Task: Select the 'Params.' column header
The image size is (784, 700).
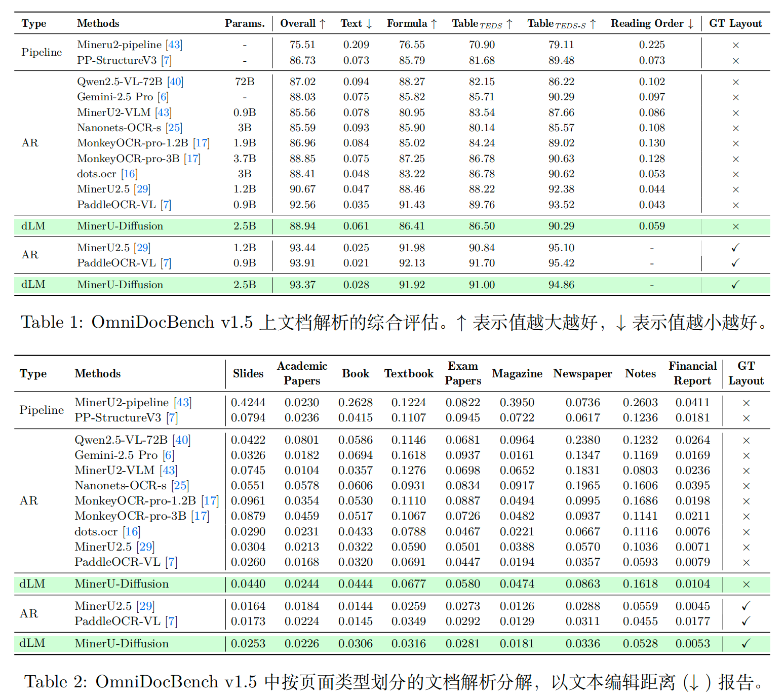Action: (245, 23)
